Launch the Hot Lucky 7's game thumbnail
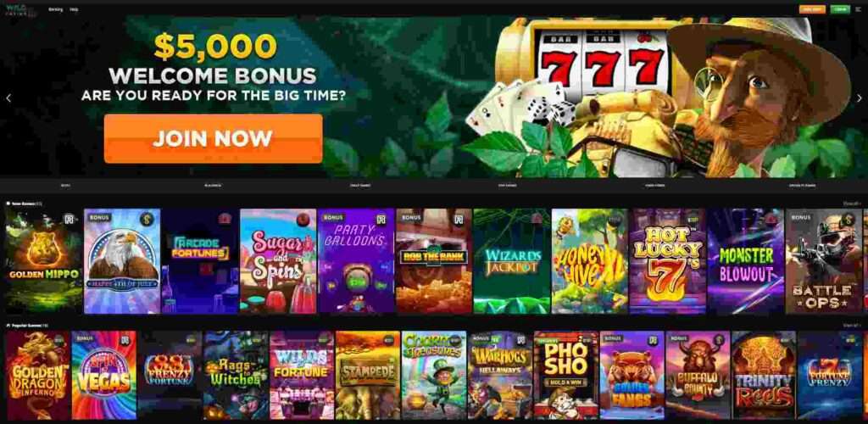 pyautogui.click(x=668, y=261)
